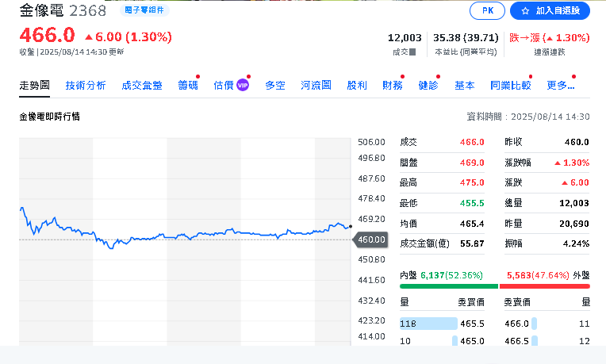Click the latest price dot on chart

[x=351, y=227]
